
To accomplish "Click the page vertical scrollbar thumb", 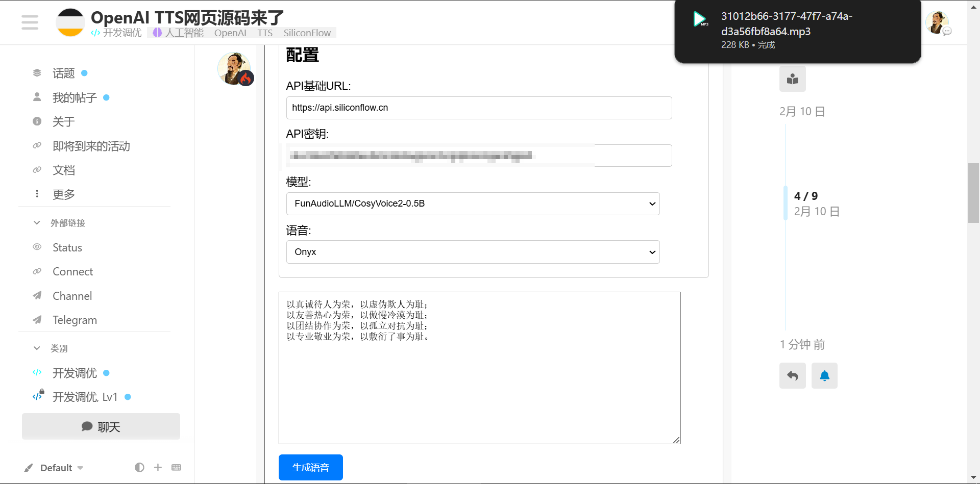I will click(x=973, y=193).
